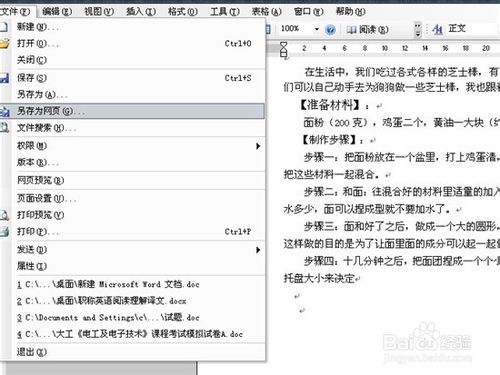This screenshot has width=500, height=375.
Task: Choose 打印预览 (Print Preview)
Action: 133,215
